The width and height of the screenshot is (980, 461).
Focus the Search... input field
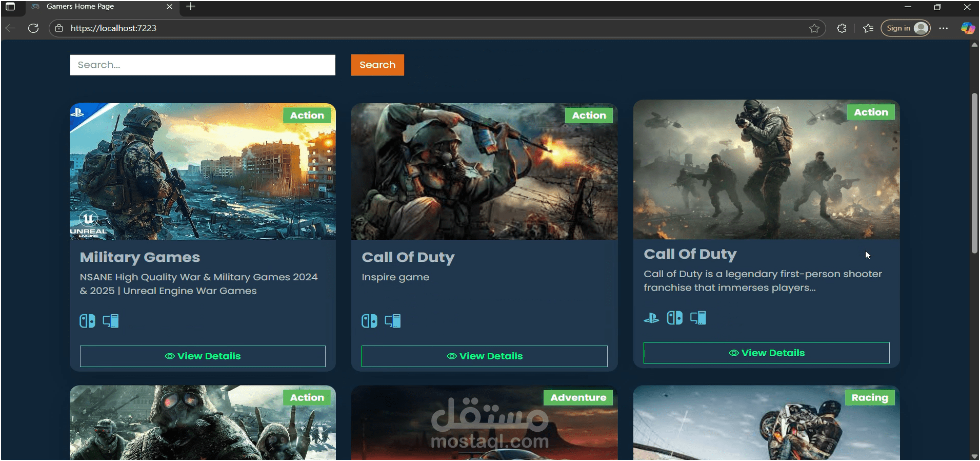203,65
